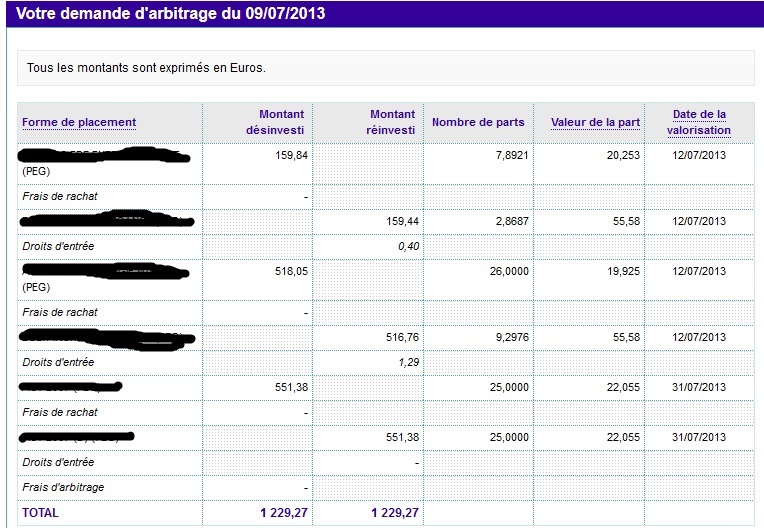Click the 'Forme de placement' column header
764x528 pixels.
(79, 123)
